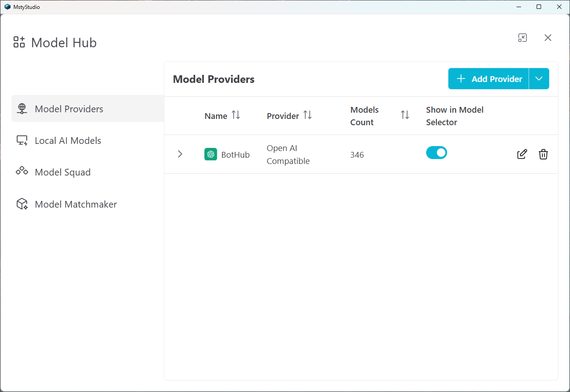Image resolution: width=570 pixels, height=392 pixels.
Task: Open the Add Provider dropdown arrow
Action: click(x=539, y=78)
